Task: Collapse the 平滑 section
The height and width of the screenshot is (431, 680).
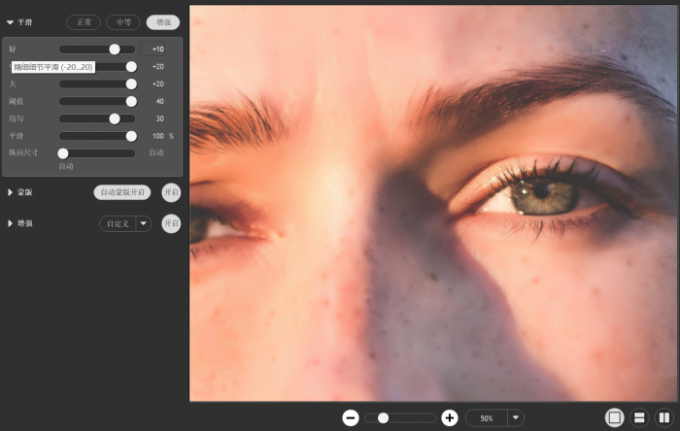Action: 10,21
